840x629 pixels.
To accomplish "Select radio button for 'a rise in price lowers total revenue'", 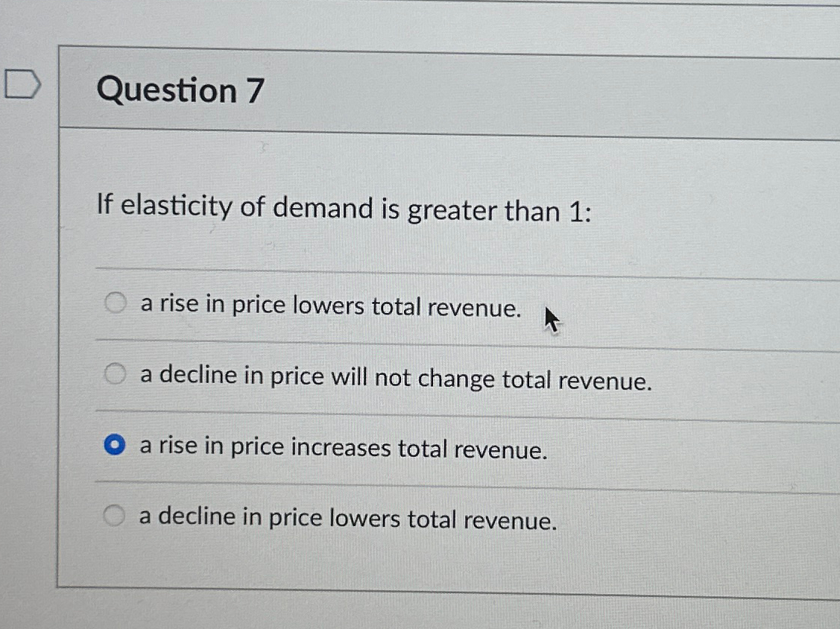I will (x=115, y=303).
